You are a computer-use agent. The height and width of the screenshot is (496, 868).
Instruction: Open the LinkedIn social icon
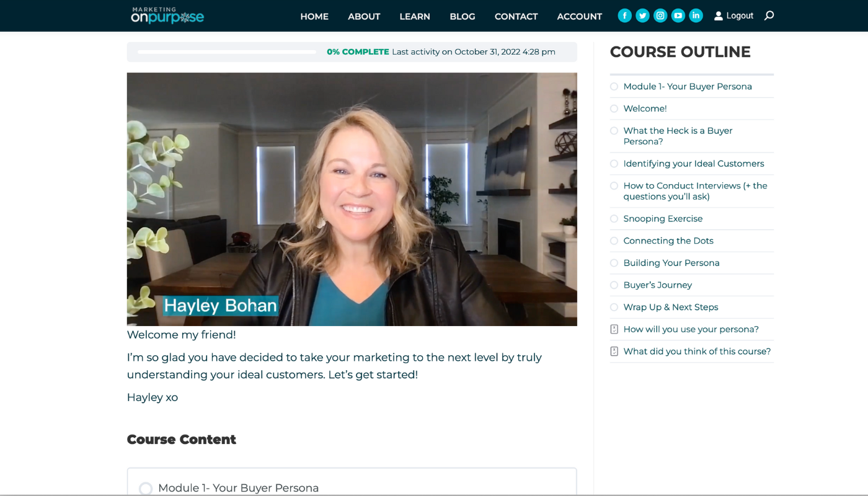click(x=696, y=15)
